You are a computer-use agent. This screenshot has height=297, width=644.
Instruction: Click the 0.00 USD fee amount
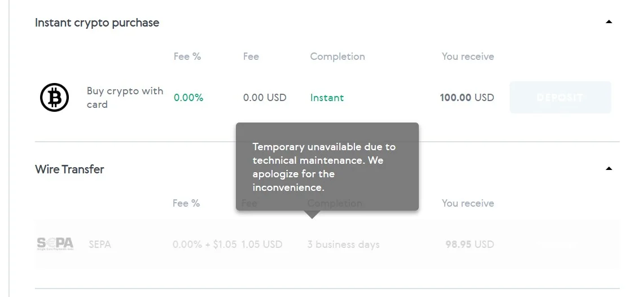tap(265, 98)
